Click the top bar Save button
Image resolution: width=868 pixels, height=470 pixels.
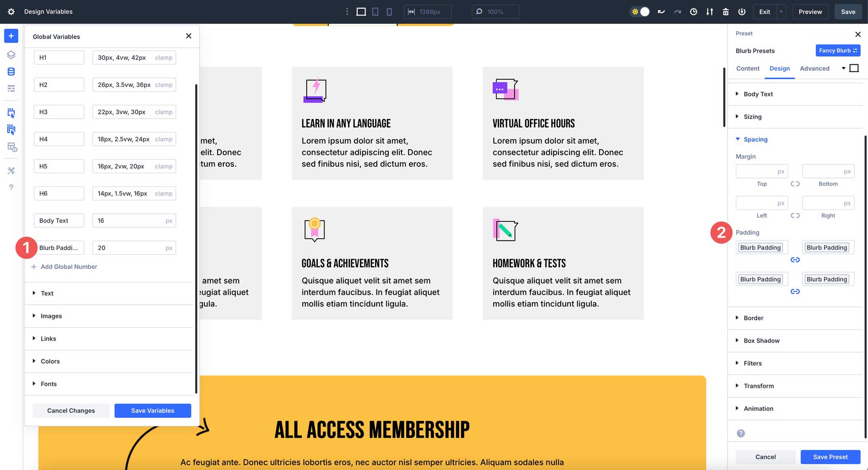848,12
